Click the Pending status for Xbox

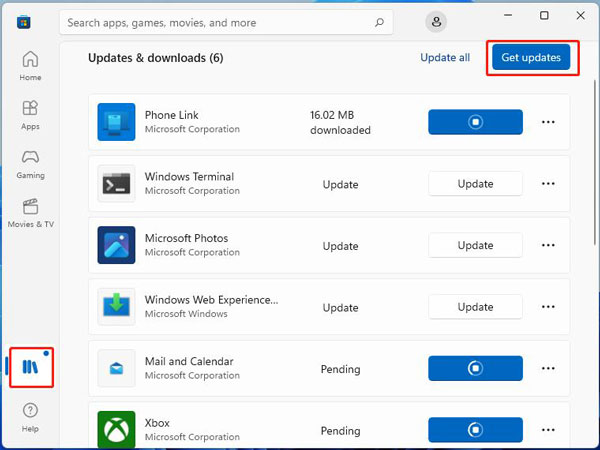tap(340, 431)
